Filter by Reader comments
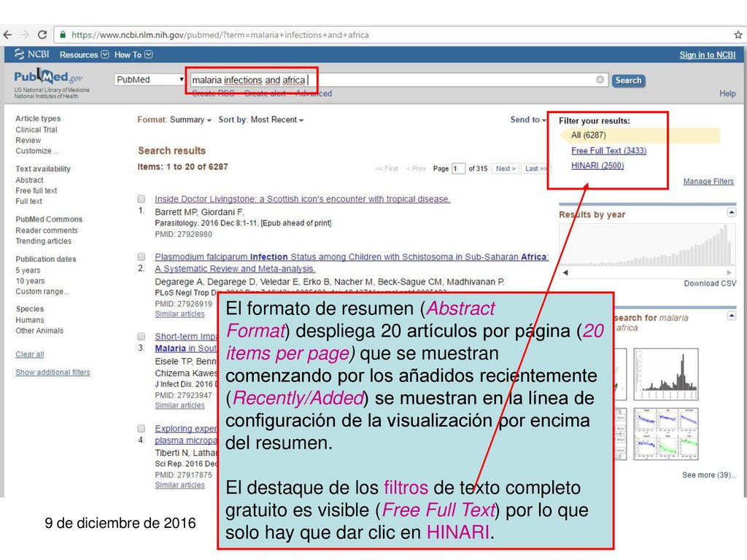This screenshot has width=747, height=560. tap(46, 230)
